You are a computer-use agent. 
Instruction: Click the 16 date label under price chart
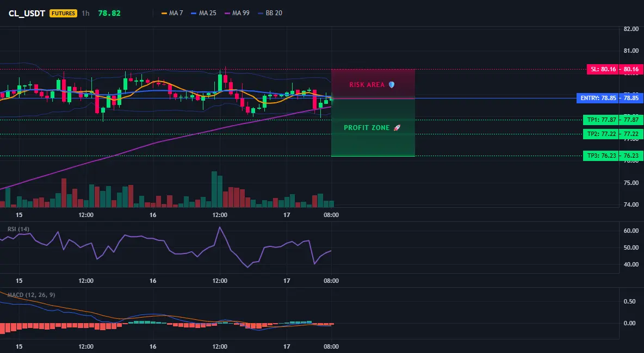pyautogui.click(x=153, y=215)
